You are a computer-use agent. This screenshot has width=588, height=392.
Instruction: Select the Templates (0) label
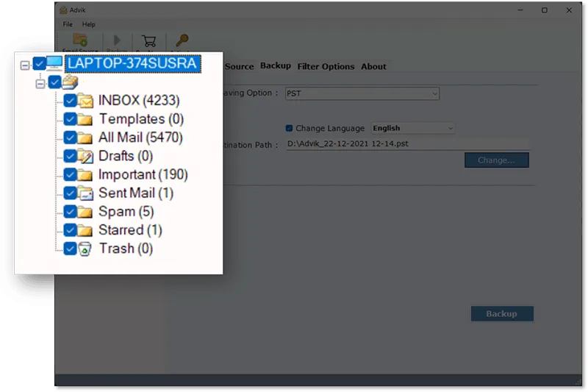pos(141,119)
